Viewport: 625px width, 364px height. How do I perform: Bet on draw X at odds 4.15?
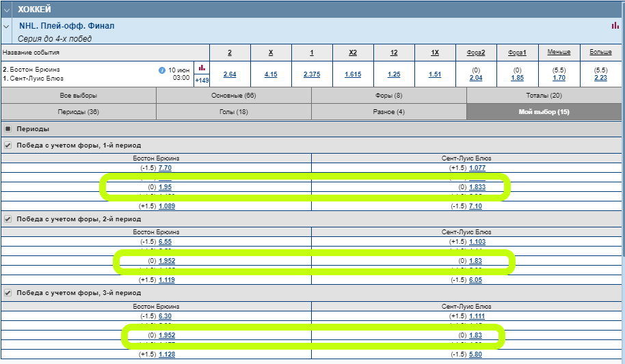[271, 74]
